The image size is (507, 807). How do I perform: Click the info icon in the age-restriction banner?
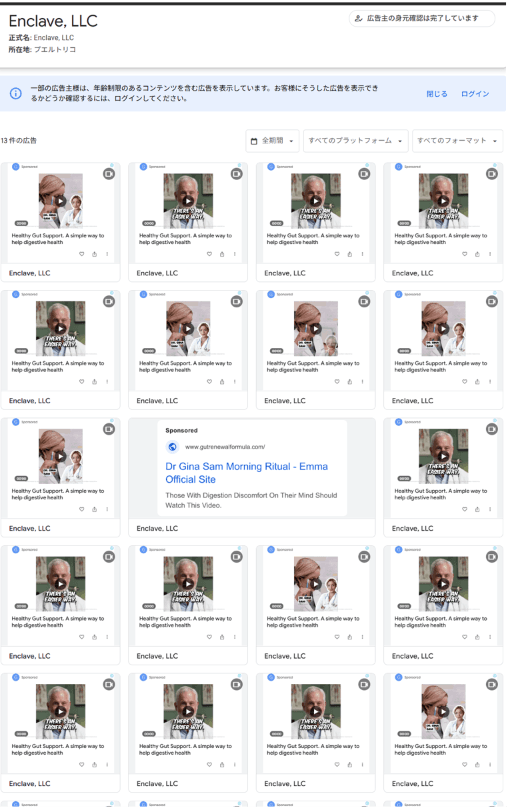[16, 94]
